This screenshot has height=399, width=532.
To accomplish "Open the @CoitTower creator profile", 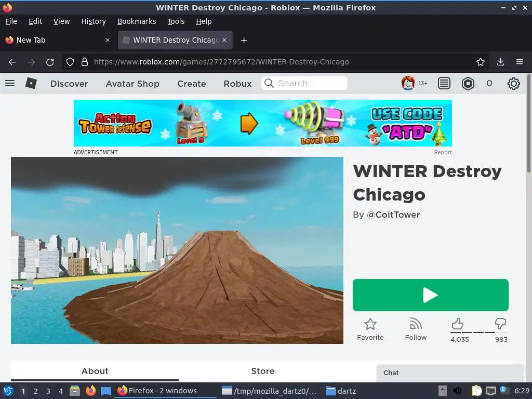I will pyautogui.click(x=393, y=215).
